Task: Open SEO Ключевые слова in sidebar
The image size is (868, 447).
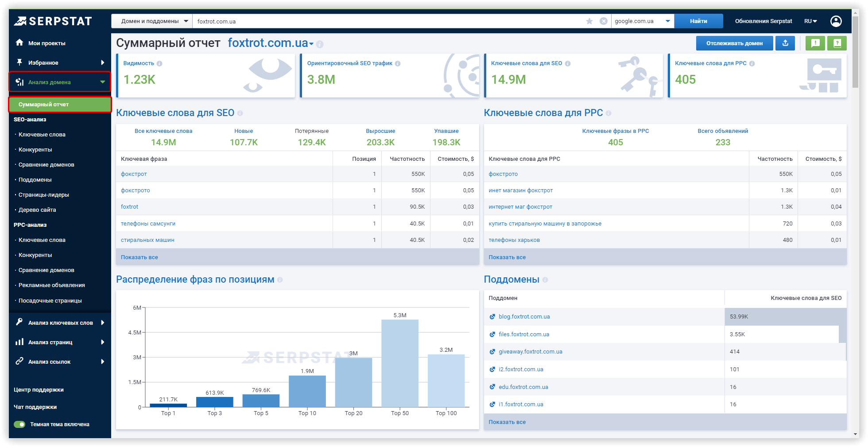Action: click(42, 134)
